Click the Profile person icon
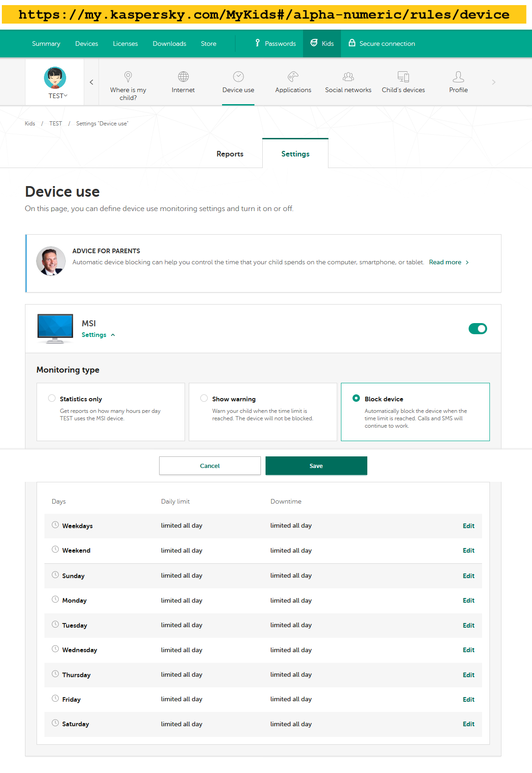This screenshot has height=773, width=532. (458, 76)
